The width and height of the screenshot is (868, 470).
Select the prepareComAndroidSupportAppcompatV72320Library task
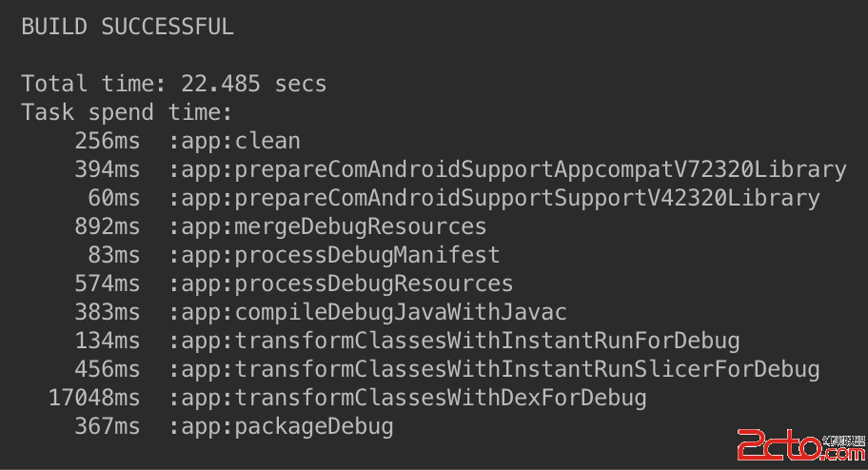tap(507, 169)
